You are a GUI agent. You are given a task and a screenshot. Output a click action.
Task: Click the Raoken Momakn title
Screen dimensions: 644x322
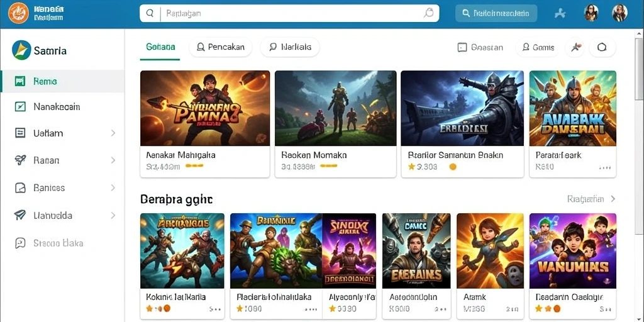point(314,156)
